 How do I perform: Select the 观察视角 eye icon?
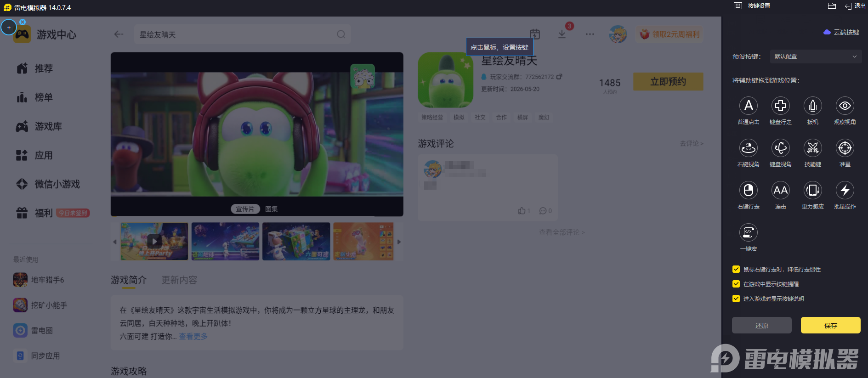coord(845,106)
